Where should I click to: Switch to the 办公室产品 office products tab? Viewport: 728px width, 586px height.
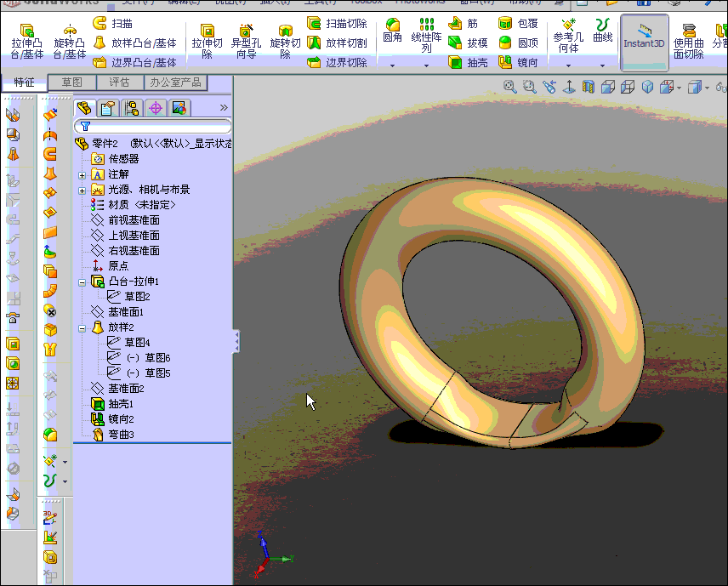(175, 82)
